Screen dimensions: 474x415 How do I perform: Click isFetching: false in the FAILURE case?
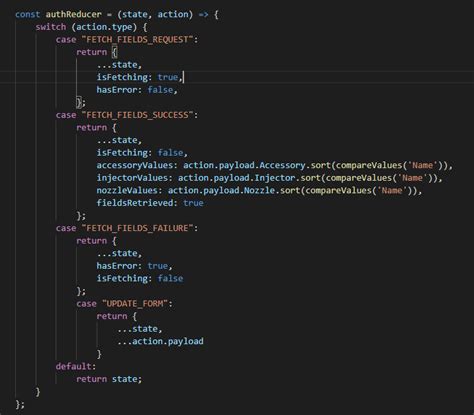click(x=140, y=278)
